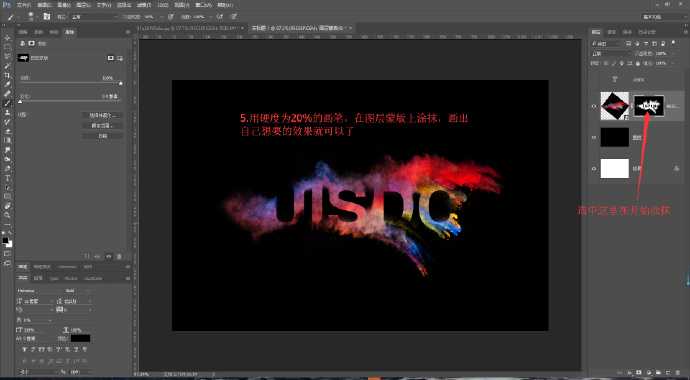
Task: Select the Lasso tool
Action: (x=7, y=56)
